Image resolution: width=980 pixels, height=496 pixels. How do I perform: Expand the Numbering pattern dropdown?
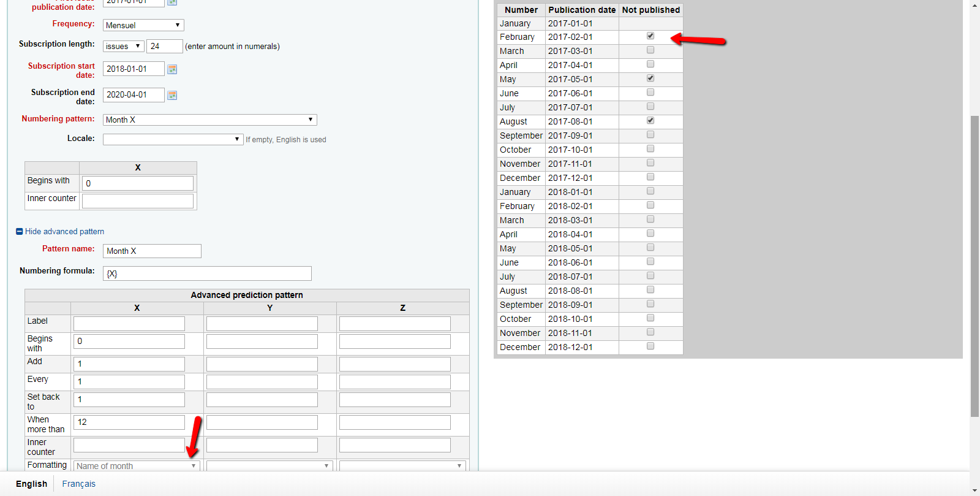(x=209, y=120)
